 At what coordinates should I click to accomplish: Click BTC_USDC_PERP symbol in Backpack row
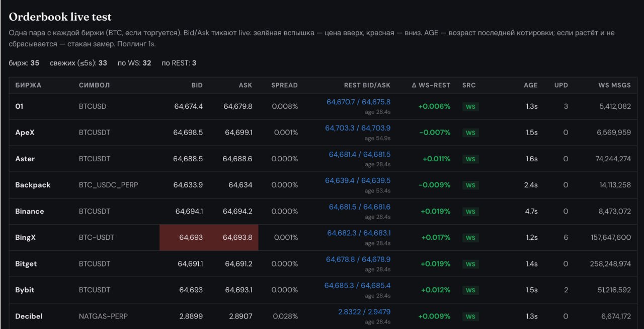[x=108, y=185]
